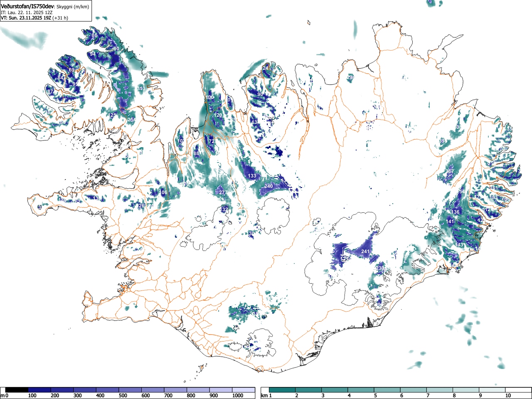Click the '94' visibility value on the map
The image size is (532, 399).
coord(93,54)
